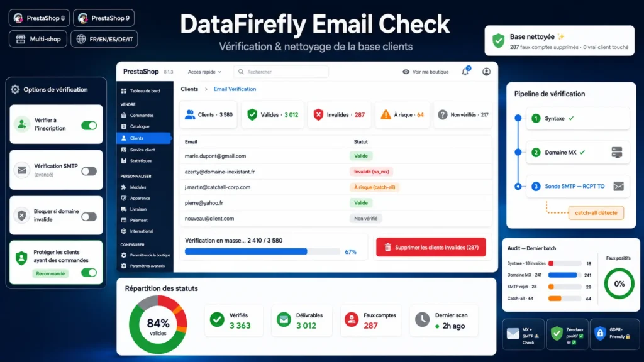Click Voir ma boutique link
This screenshot has height=362, width=644.
coord(430,72)
